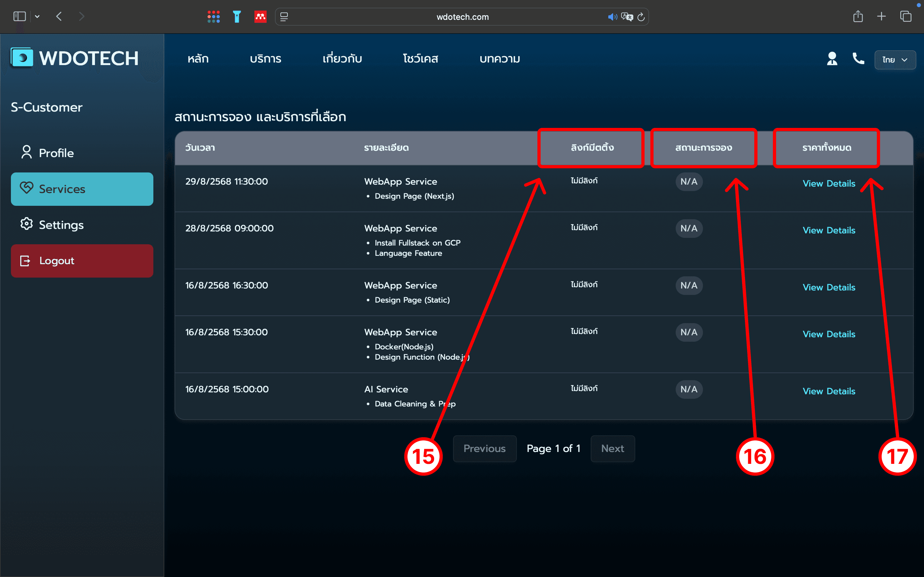Viewport: 924px width, 577px height.
Task: Click the wdotech.com address bar
Action: [x=462, y=17]
